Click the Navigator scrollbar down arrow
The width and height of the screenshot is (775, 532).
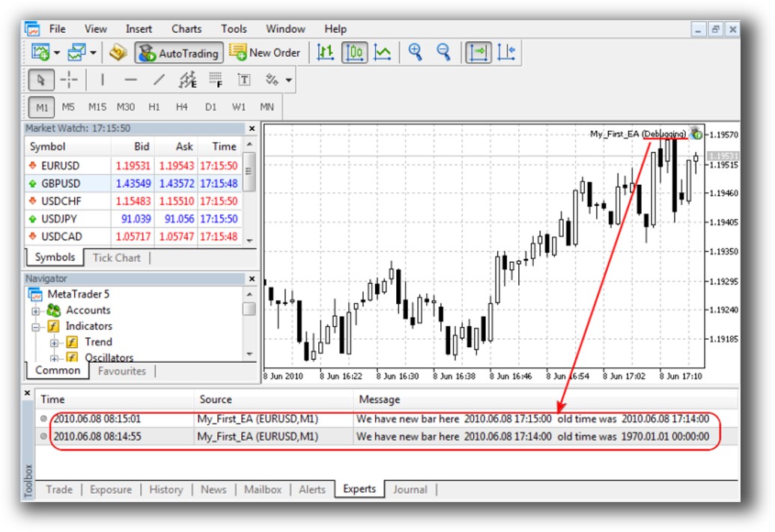tap(249, 354)
